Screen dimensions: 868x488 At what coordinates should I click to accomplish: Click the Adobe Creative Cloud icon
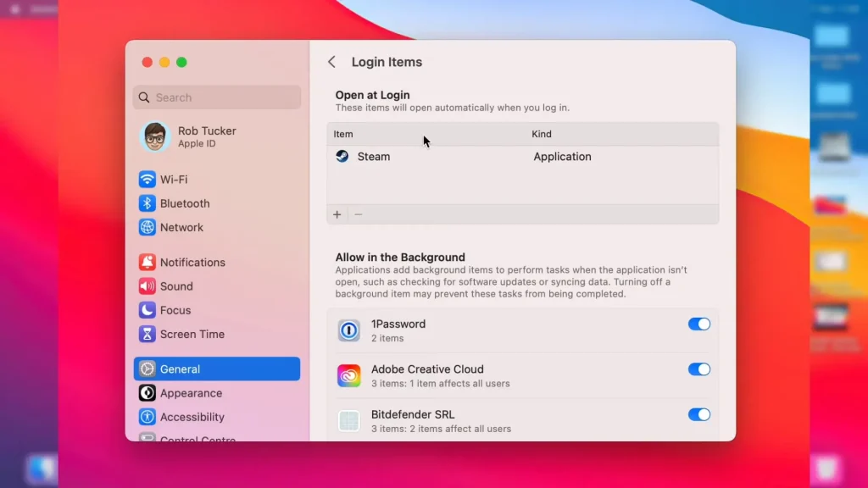[x=348, y=375]
